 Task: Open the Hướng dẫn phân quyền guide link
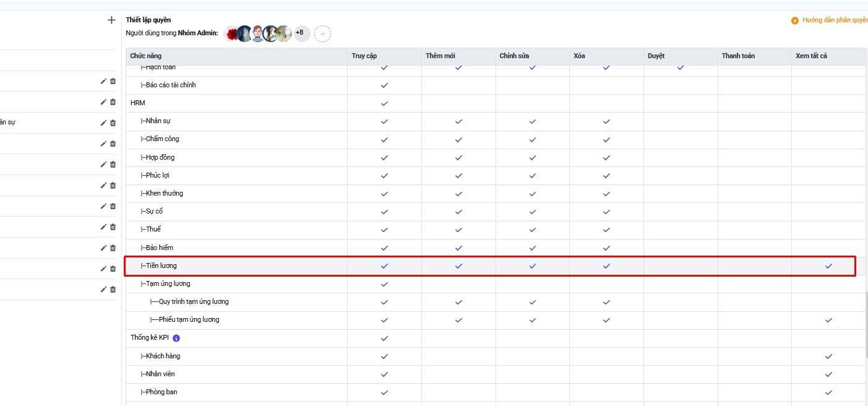click(835, 20)
